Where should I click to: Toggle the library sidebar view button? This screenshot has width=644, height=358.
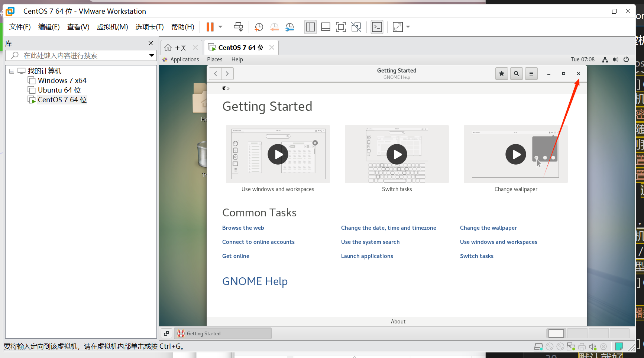(310, 27)
